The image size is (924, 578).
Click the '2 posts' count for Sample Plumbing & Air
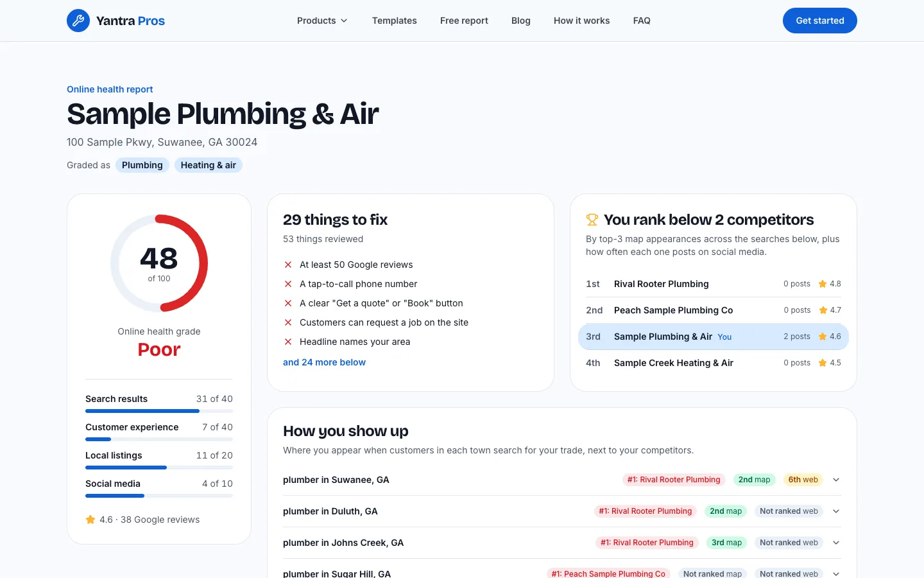coord(797,337)
